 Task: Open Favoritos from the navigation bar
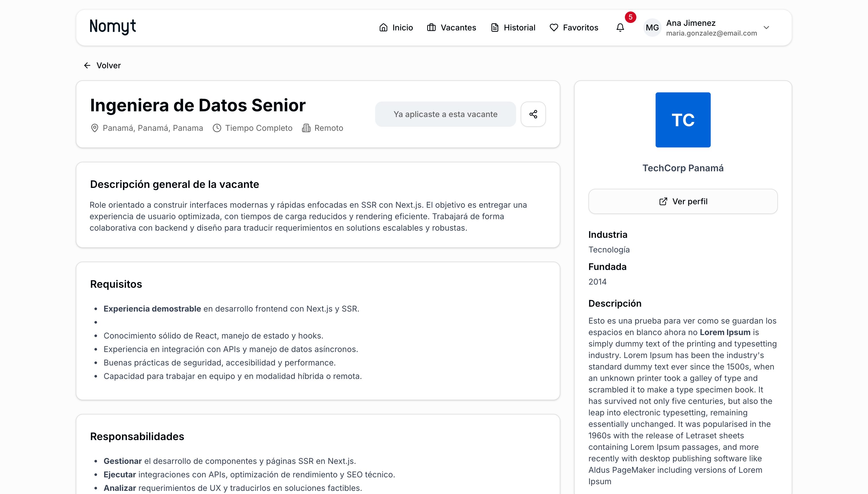point(580,28)
